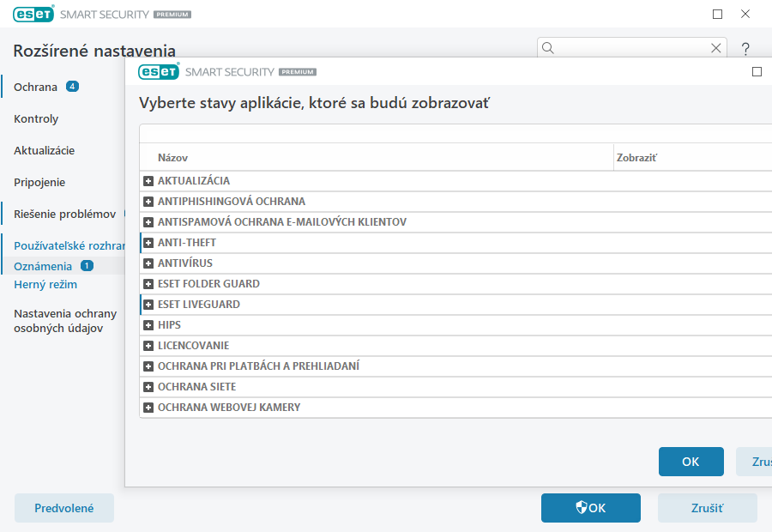Open Herný režim settings
The image size is (772, 532).
click(45, 284)
